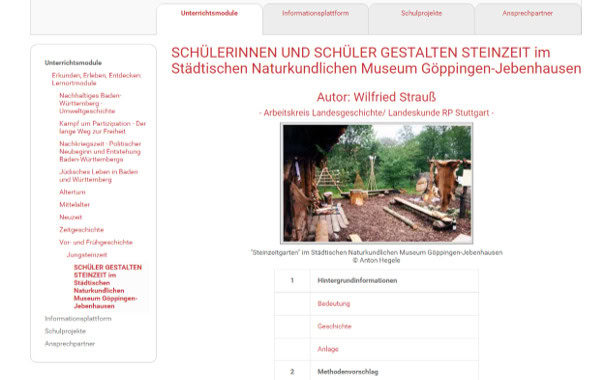Image resolution: width=608 pixels, height=380 pixels.
Task: Click Erkunden, Erleben, Entdecken Lernortmodule link
Action: point(97,79)
